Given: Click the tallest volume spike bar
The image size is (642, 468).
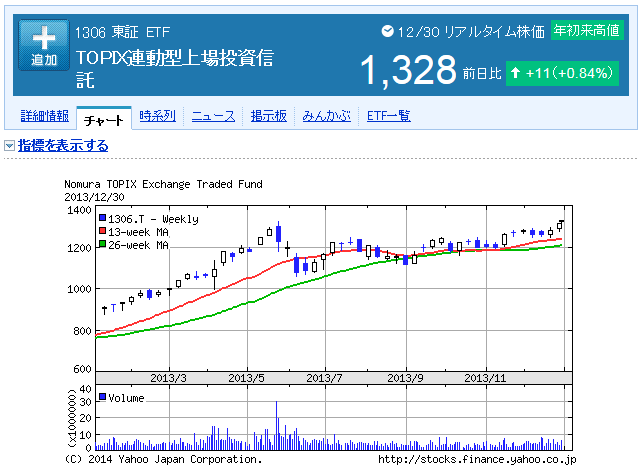Looking at the screenshot, I should (x=276, y=425).
